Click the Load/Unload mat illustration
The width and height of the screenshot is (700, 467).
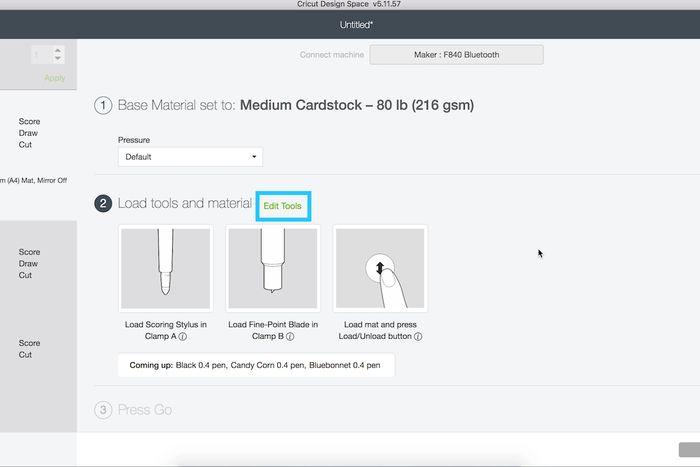click(380, 268)
